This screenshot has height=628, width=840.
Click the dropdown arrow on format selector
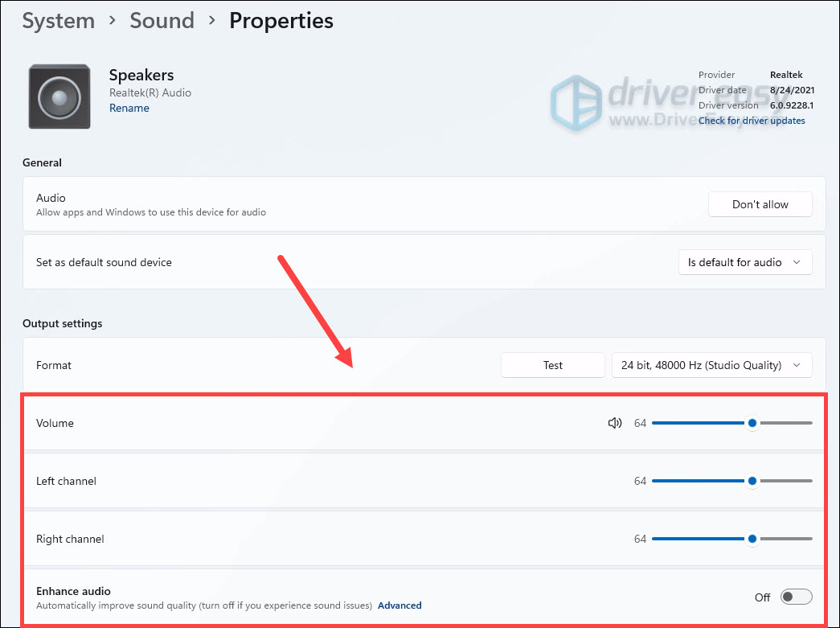click(x=797, y=365)
